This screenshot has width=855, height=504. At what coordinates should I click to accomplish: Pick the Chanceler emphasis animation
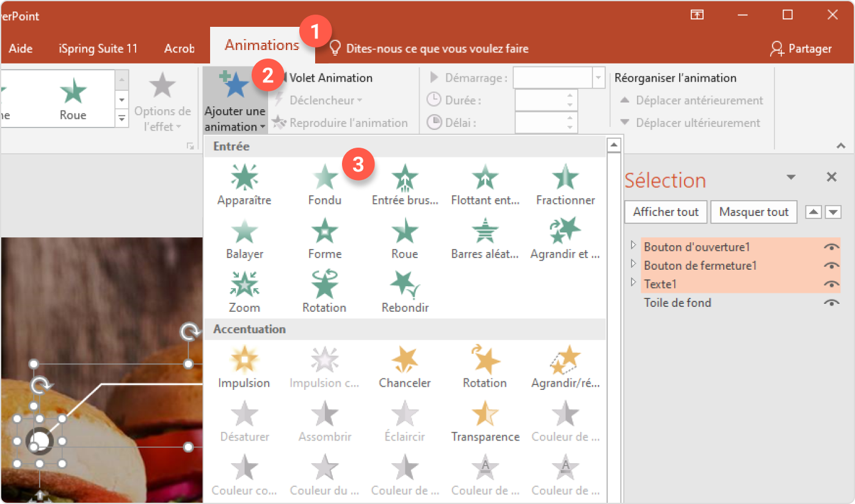pos(404,367)
